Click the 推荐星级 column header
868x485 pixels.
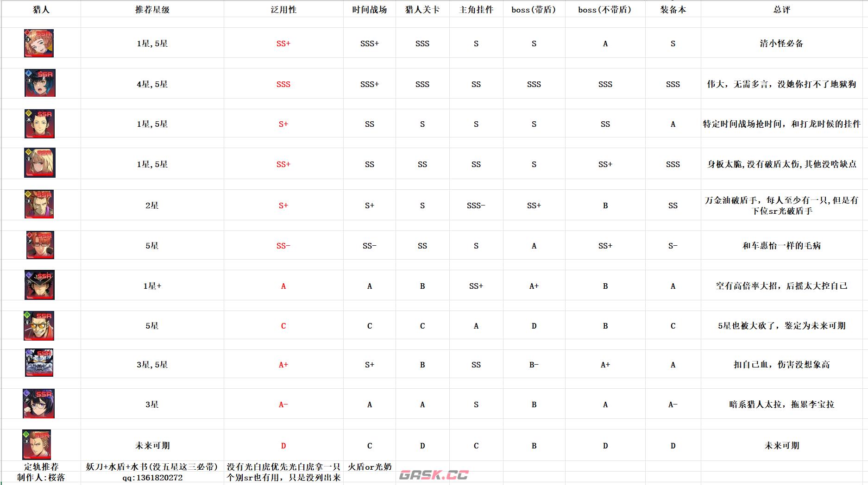pyautogui.click(x=152, y=10)
